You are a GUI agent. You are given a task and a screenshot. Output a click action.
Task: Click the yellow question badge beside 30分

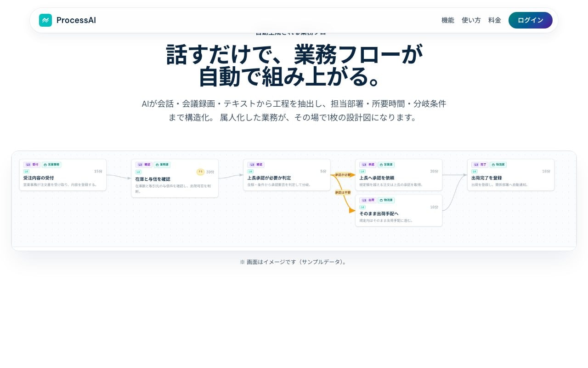click(200, 172)
